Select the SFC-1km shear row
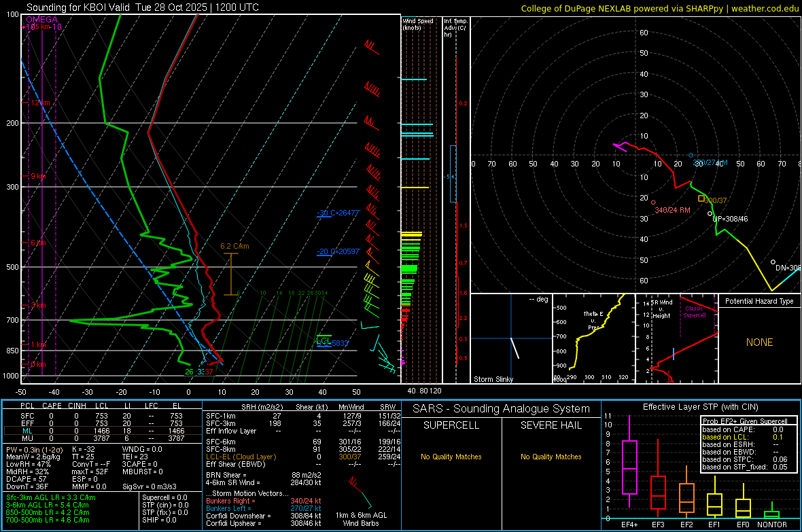This screenshot has width=802, height=532. [x=303, y=416]
